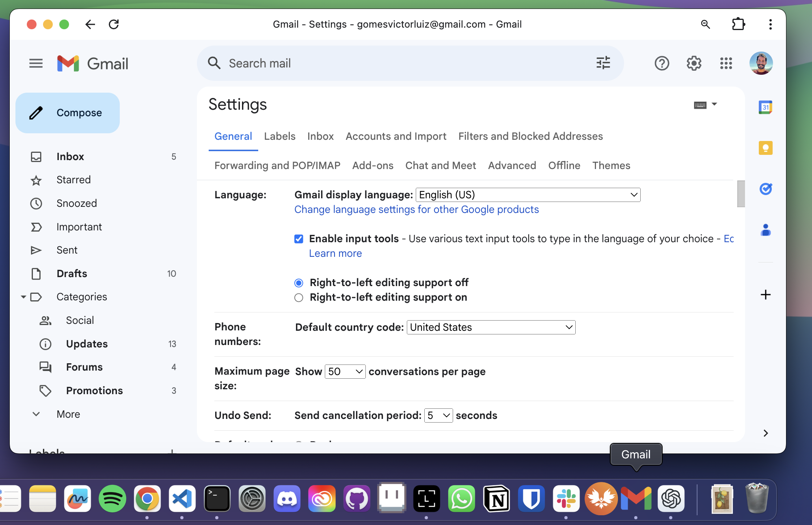Switch to the Inbox settings tab
This screenshot has height=525, width=812.
pyautogui.click(x=320, y=137)
